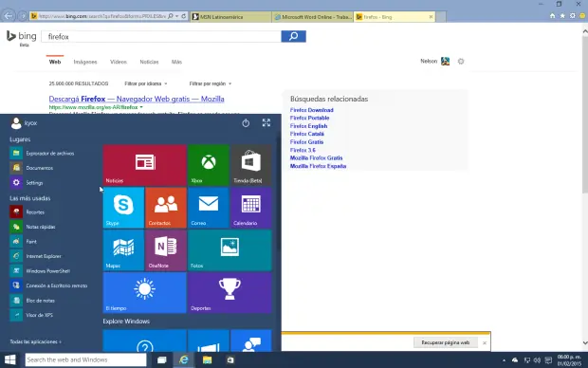This screenshot has width=588, height=368.
Task: Refresh the page via address bar icon
Action: click(184, 16)
